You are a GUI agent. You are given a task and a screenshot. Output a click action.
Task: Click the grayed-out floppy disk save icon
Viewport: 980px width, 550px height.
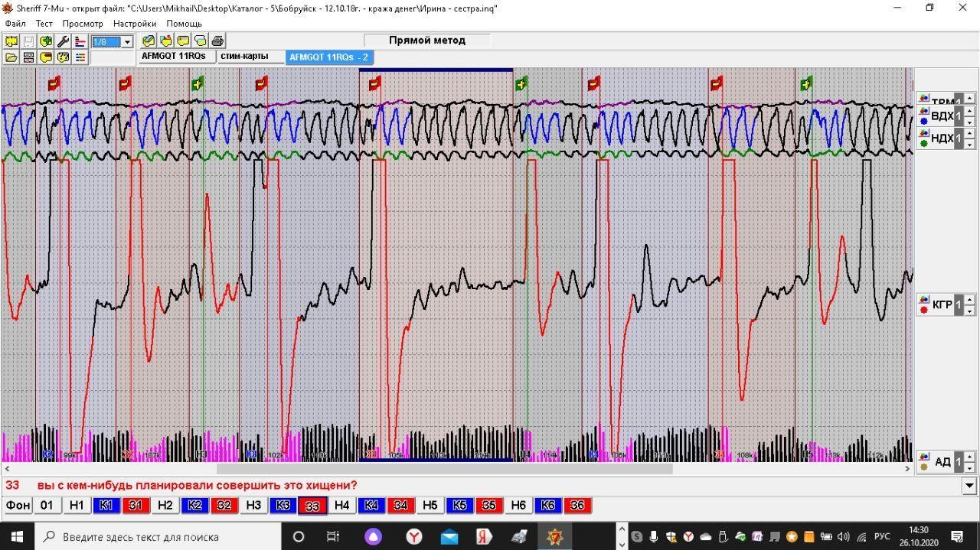coord(29,41)
